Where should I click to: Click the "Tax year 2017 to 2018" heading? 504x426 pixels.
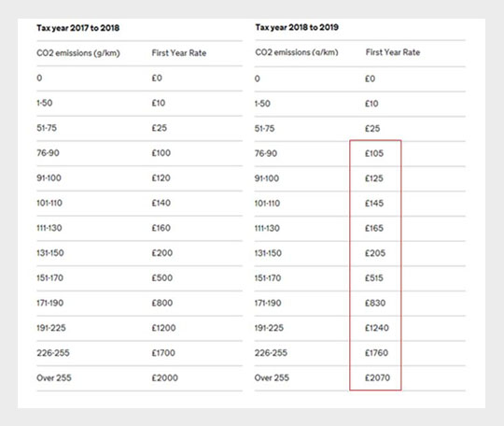coord(78,28)
